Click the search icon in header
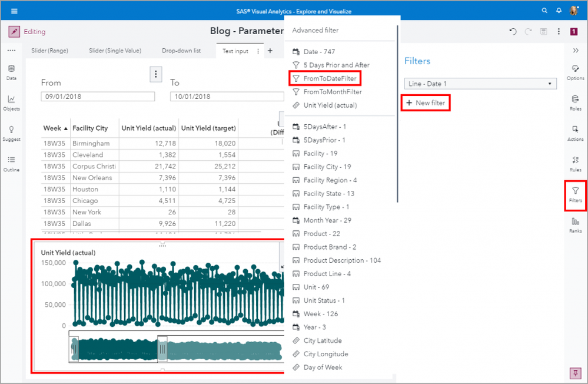Screen dimensions: 588x384 [x=544, y=11]
